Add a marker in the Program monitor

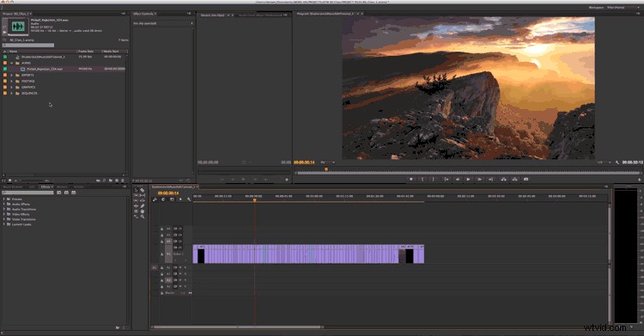pos(410,180)
